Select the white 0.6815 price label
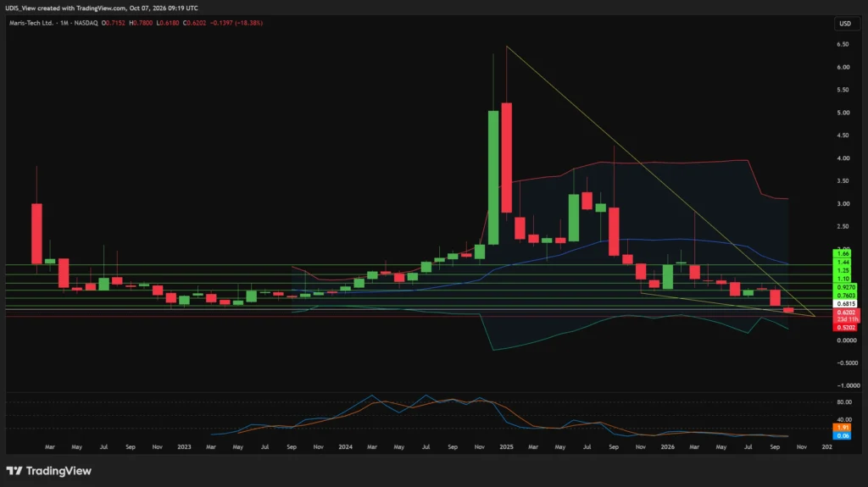This screenshot has width=868, height=487. (x=845, y=304)
